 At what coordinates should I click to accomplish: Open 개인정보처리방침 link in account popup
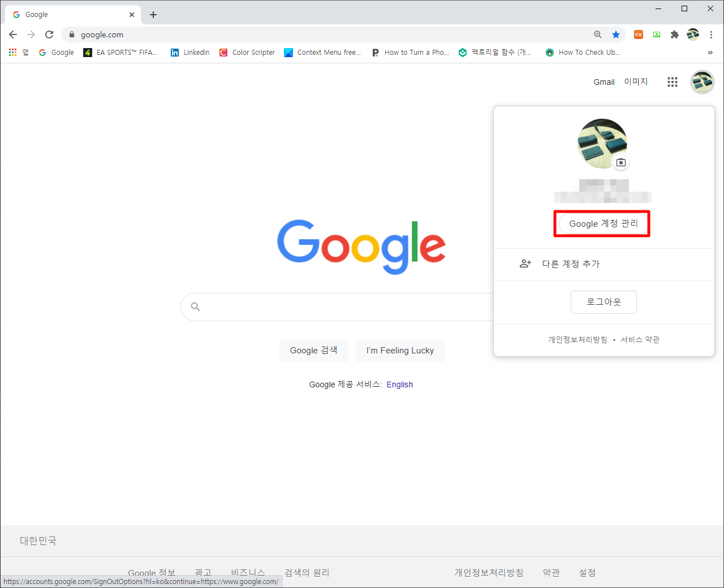[x=578, y=340]
